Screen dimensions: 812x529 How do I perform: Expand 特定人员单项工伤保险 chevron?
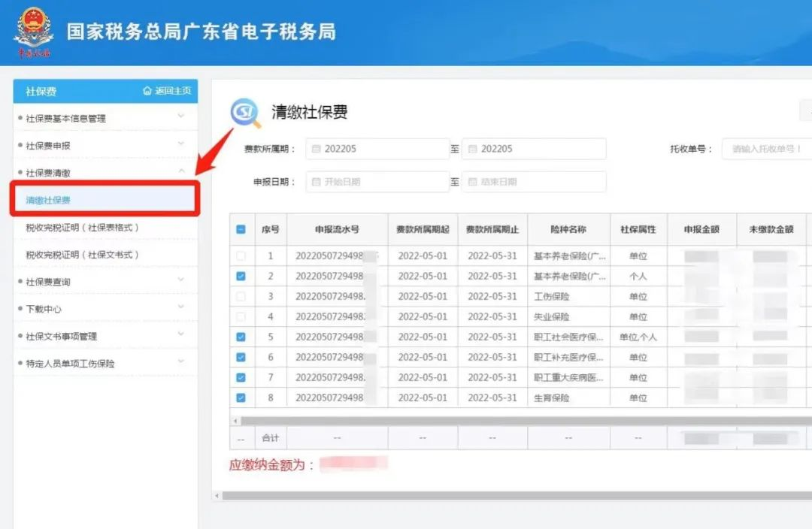click(181, 361)
